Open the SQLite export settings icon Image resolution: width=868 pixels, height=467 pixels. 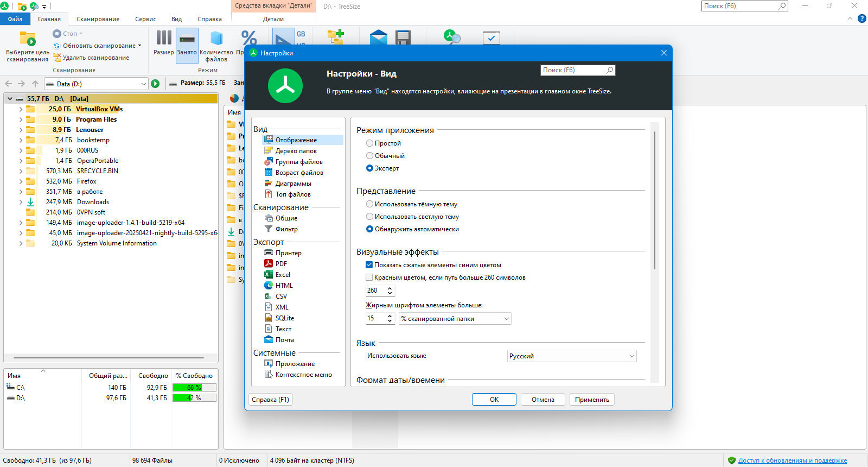268,318
